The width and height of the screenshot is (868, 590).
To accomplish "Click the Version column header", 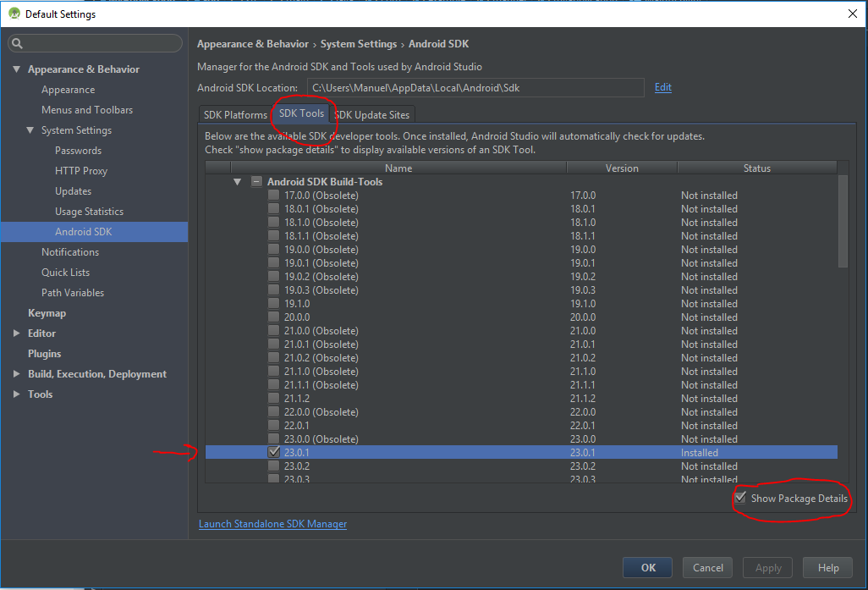I will tap(622, 168).
